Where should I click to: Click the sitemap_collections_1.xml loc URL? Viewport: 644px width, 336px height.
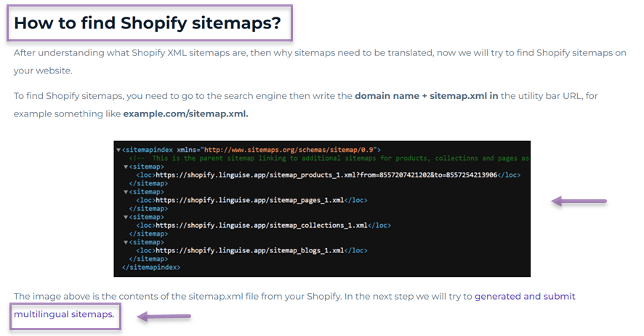click(261, 225)
